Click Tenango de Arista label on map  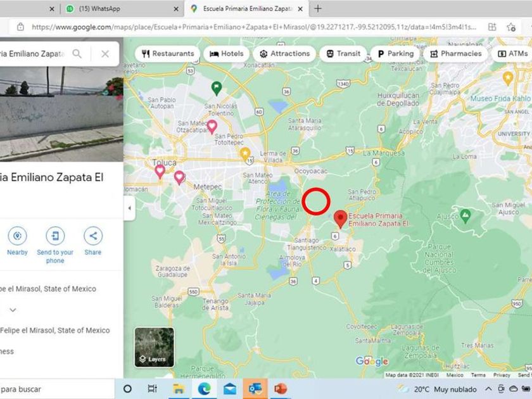pos(215,305)
